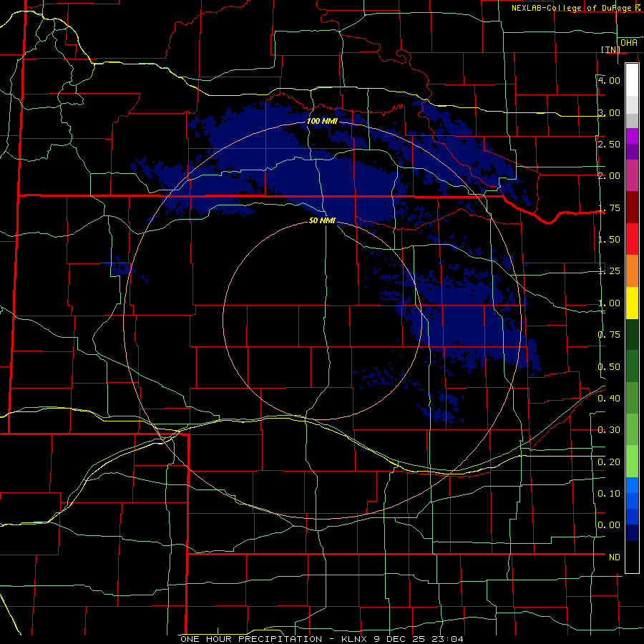
Task: Click the black ND swatch at the legend bottom
Action: click(x=632, y=557)
